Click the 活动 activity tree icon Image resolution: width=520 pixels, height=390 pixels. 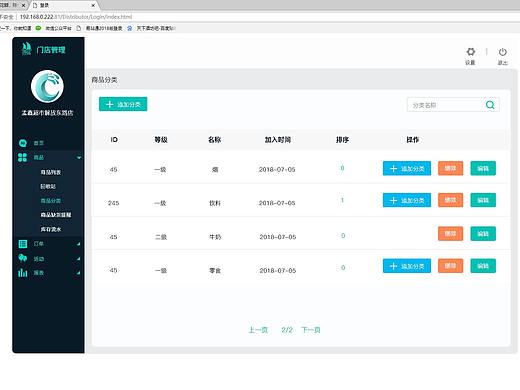point(23,258)
